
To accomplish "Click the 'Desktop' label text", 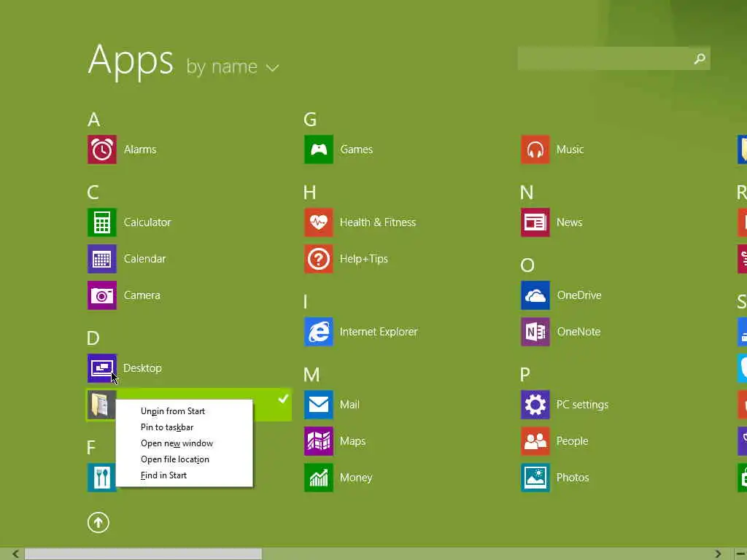I will pos(142,368).
